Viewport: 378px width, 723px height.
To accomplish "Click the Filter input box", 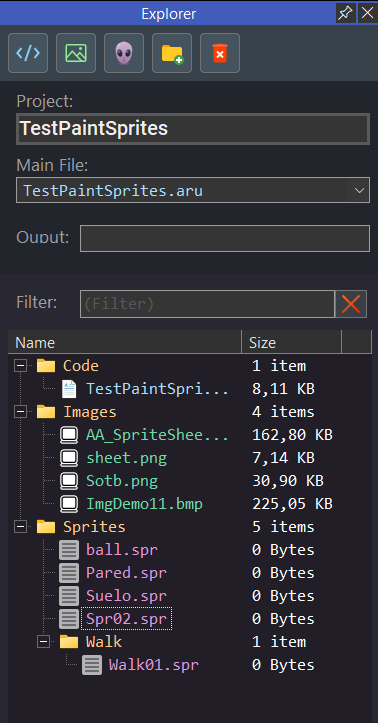I will click(x=207, y=304).
